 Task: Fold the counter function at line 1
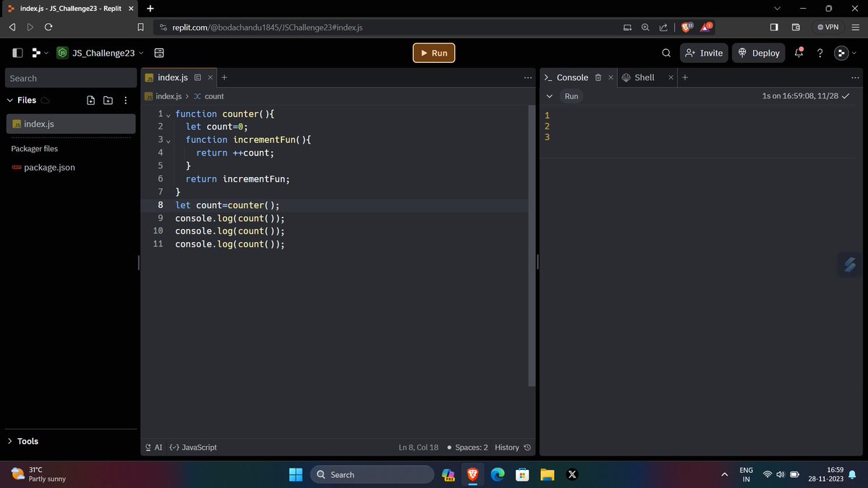click(169, 115)
